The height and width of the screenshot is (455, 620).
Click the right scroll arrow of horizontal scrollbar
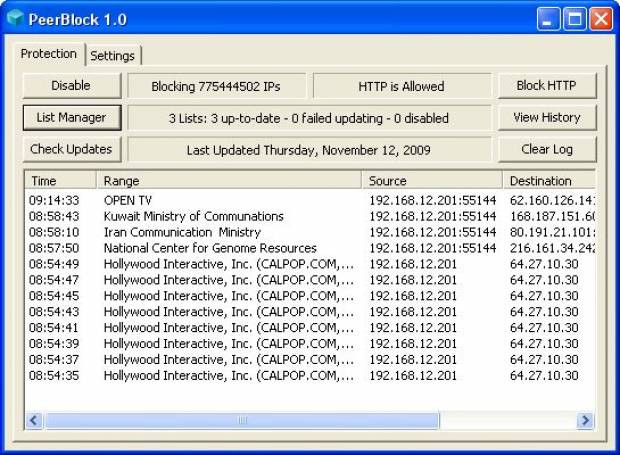[x=585, y=420]
